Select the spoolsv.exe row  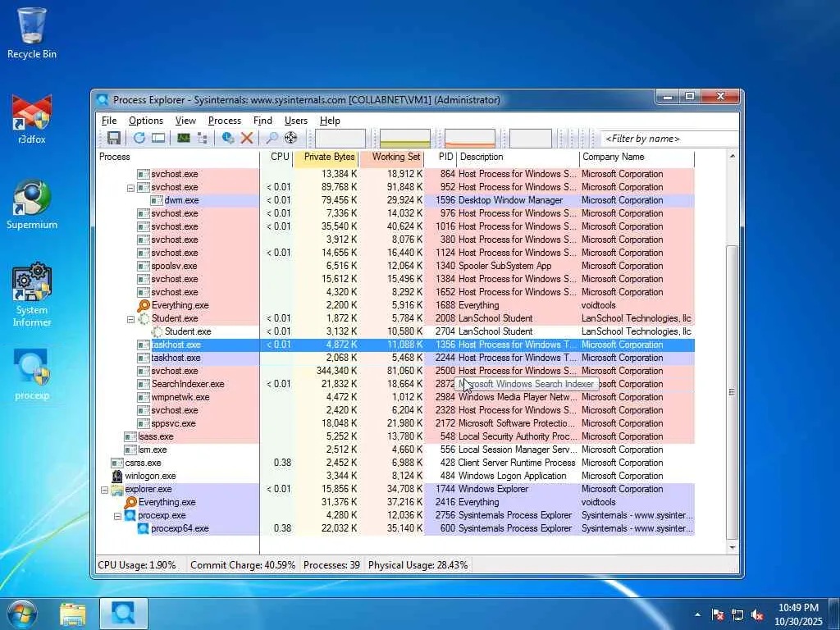[x=395, y=267]
